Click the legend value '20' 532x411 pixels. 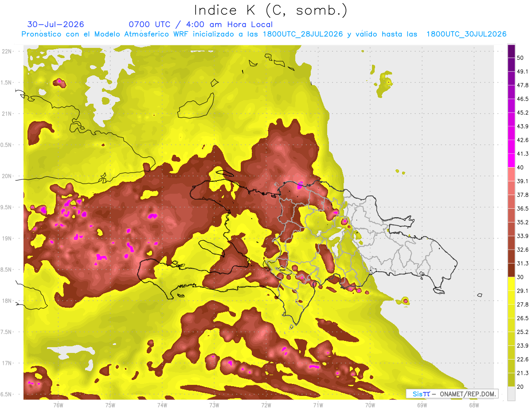click(x=521, y=387)
